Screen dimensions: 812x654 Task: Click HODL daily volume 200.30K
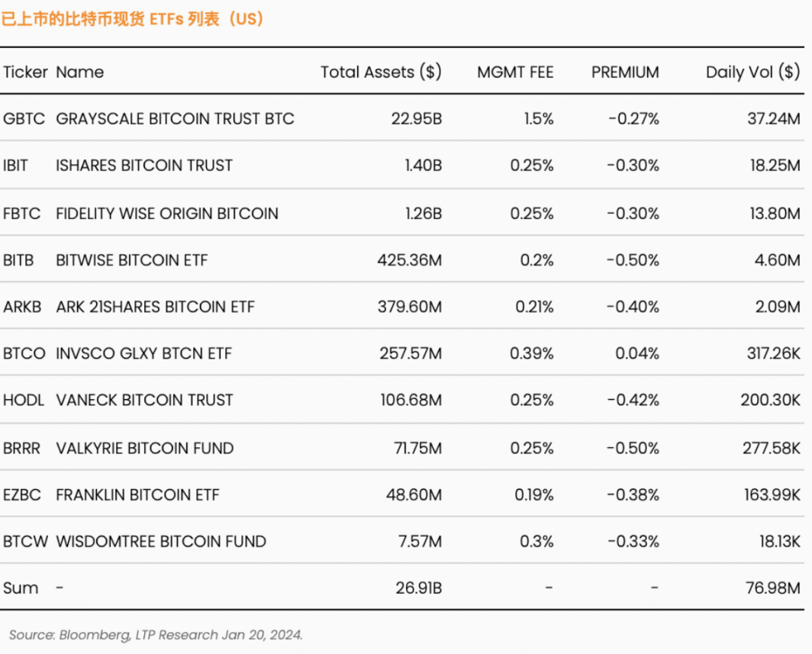click(771, 400)
